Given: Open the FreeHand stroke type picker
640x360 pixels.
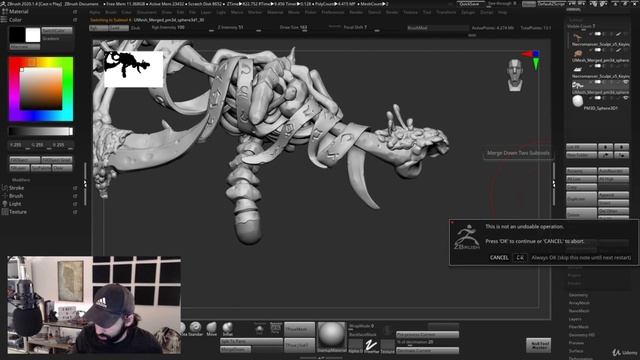Looking at the screenshot, I should click(371, 346).
